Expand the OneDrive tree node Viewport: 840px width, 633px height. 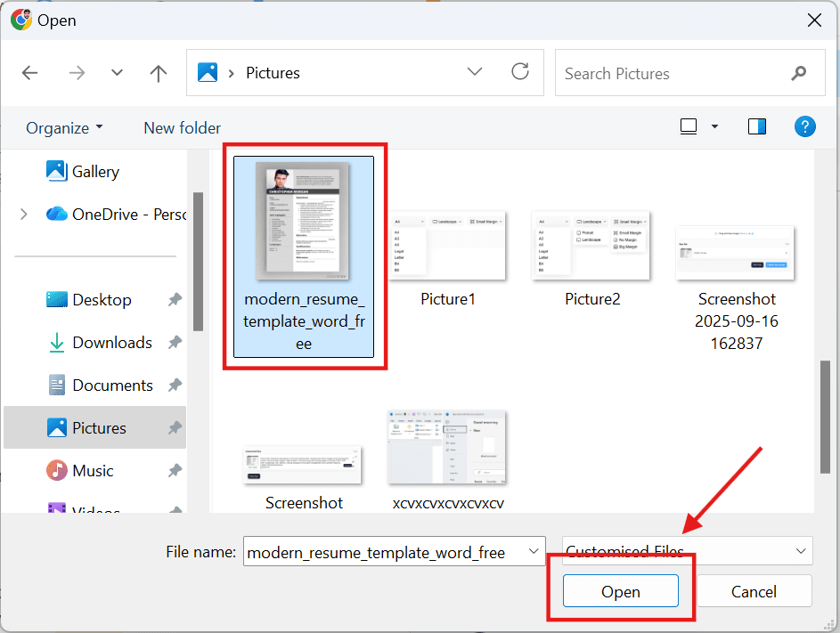[24, 214]
